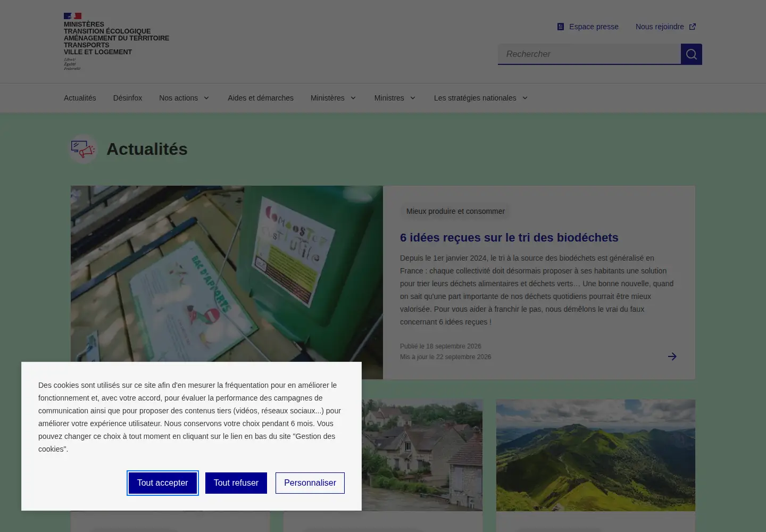Image resolution: width=766 pixels, height=532 pixels.
Task: Click the flooded village houses thumbnail
Action: point(422,455)
